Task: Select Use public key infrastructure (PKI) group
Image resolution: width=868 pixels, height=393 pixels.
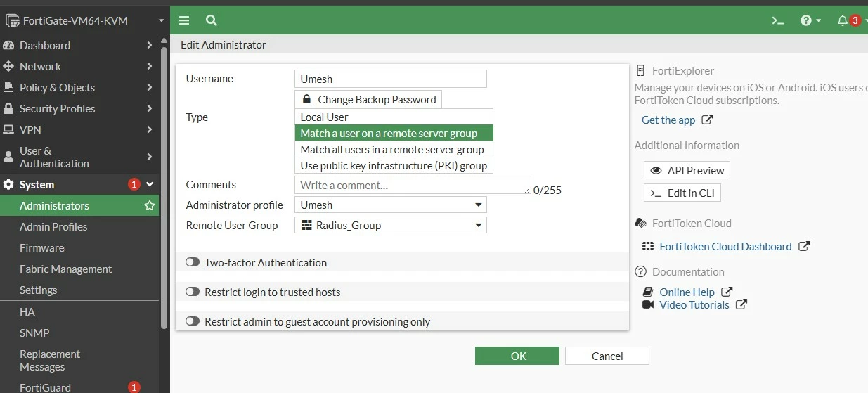Action: click(x=394, y=165)
